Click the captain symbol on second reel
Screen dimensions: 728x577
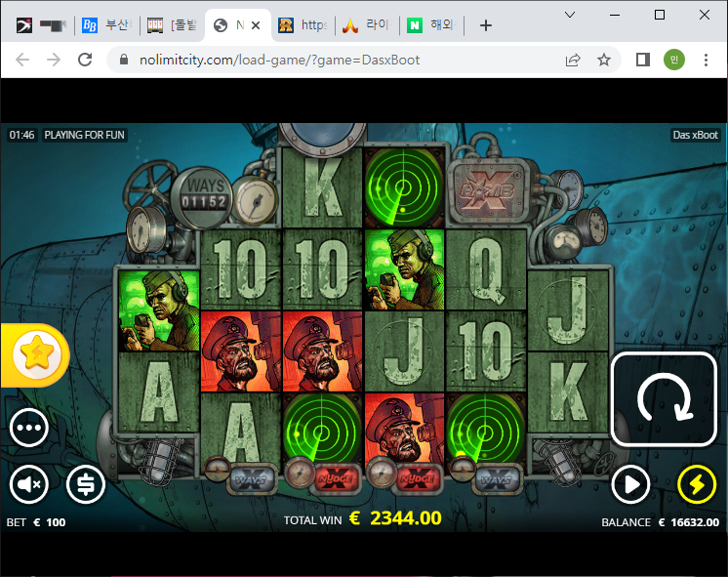coord(240,351)
